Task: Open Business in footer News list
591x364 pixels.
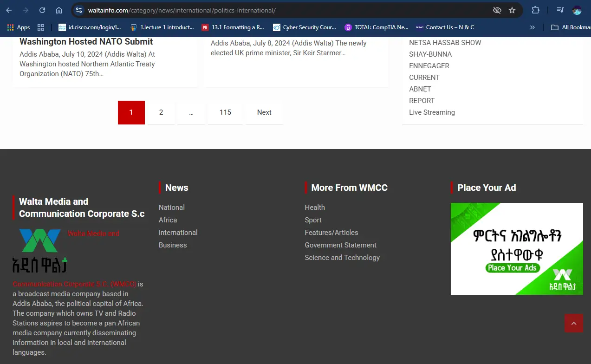Action: click(x=173, y=245)
